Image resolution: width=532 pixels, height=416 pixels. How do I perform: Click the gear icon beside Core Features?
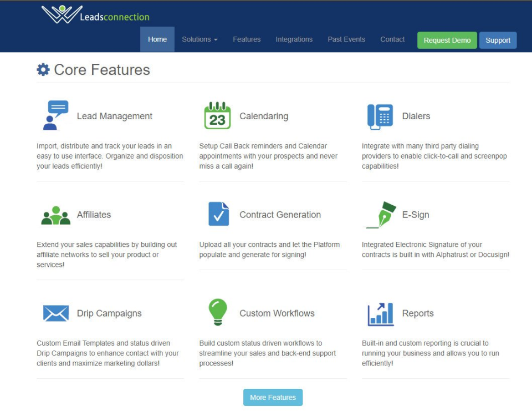(x=43, y=69)
